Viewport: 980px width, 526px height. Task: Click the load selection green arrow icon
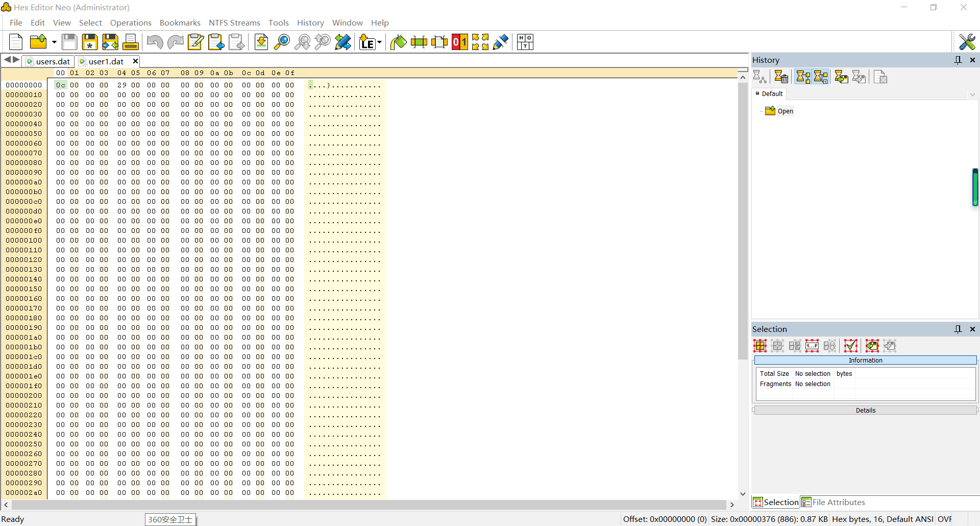872,346
